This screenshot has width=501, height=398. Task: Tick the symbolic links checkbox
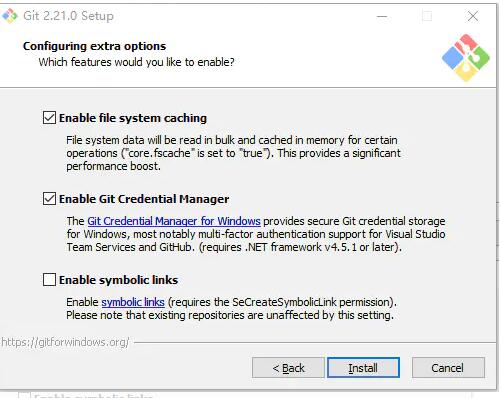coord(49,280)
